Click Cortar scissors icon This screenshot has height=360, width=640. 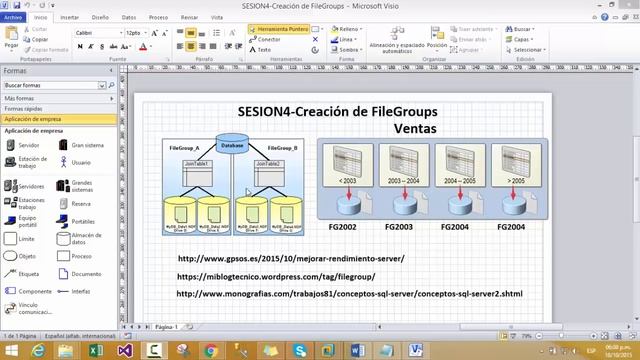[27, 29]
